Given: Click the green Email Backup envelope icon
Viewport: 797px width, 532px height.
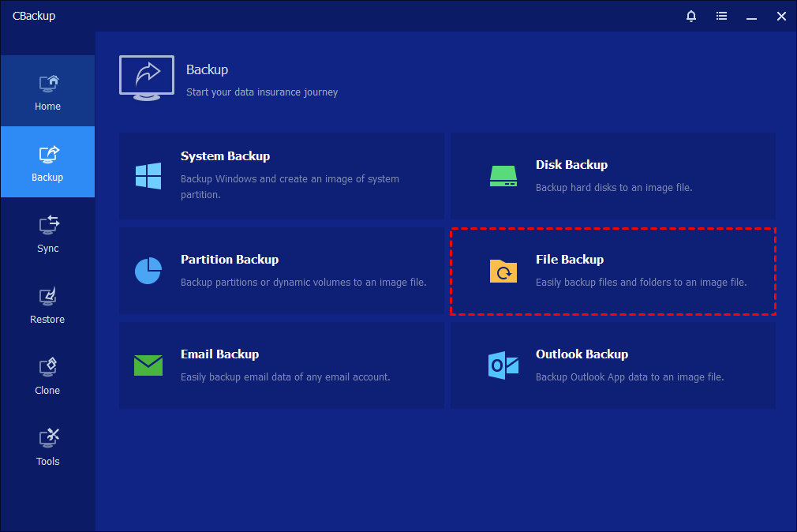Looking at the screenshot, I should click(x=148, y=365).
